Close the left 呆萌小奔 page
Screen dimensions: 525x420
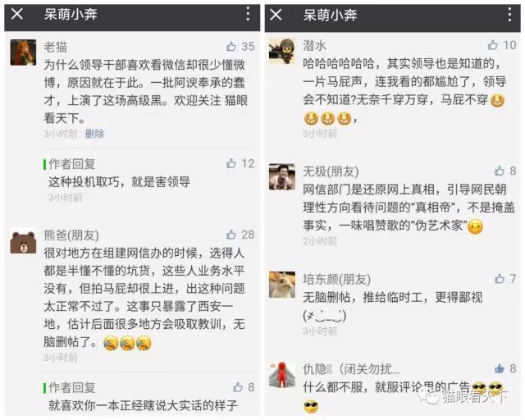[x=17, y=14]
